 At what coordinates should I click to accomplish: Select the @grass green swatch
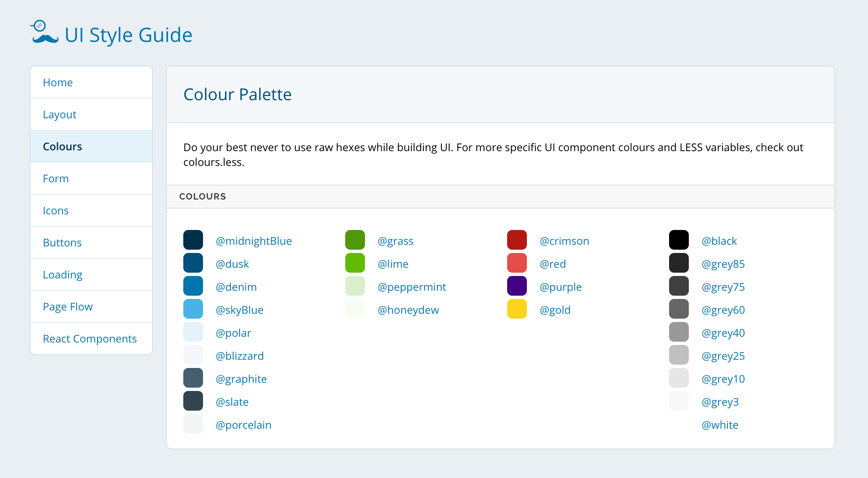[355, 239]
